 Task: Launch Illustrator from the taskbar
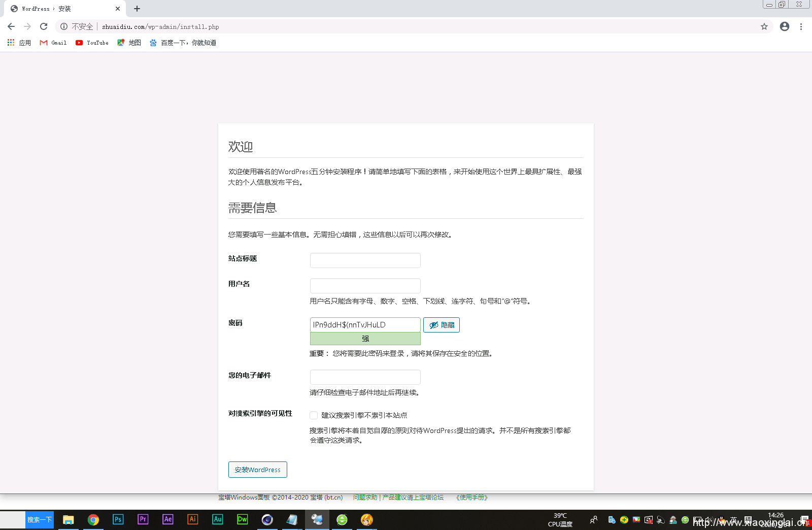193,519
